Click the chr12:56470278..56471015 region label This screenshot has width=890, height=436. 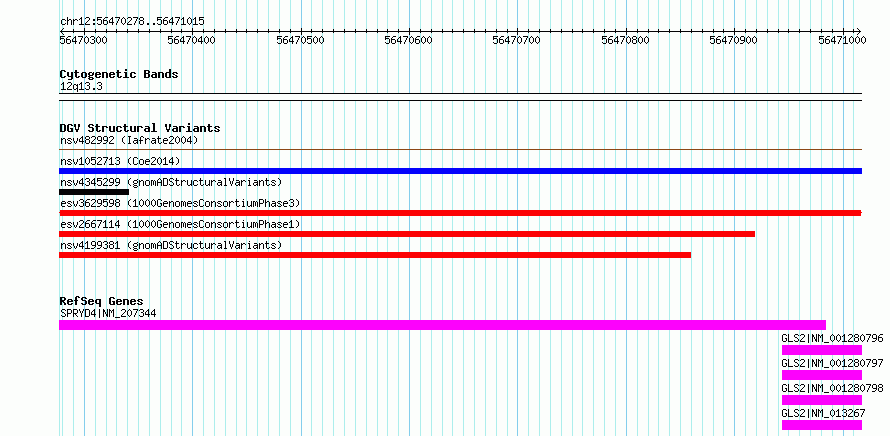point(132,22)
